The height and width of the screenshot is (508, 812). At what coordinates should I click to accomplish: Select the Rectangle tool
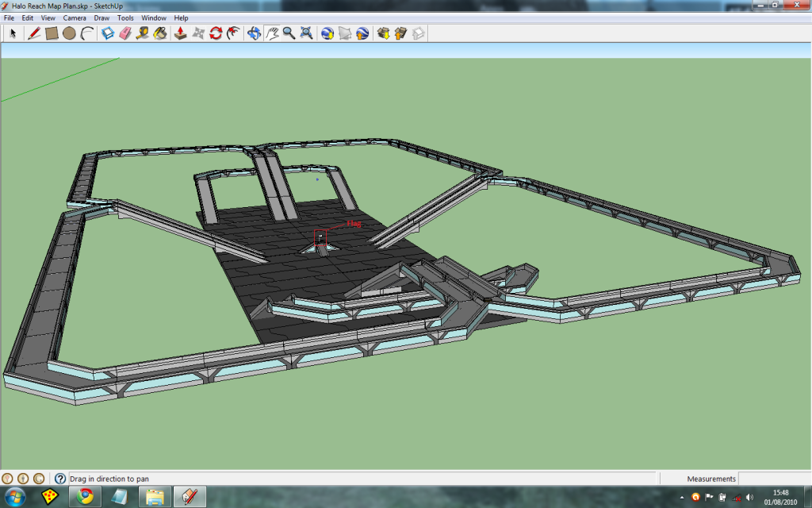pyautogui.click(x=52, y=33)
